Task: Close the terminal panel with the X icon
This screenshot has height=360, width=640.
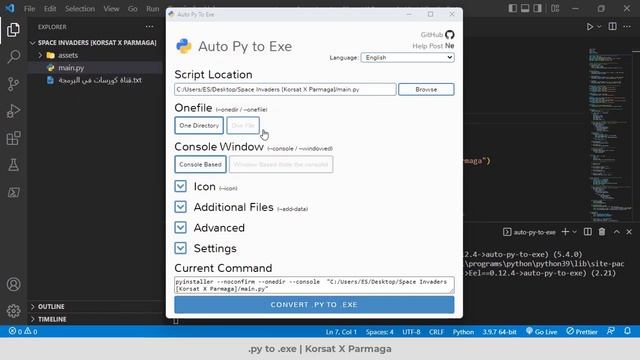Action: [629, 232]
